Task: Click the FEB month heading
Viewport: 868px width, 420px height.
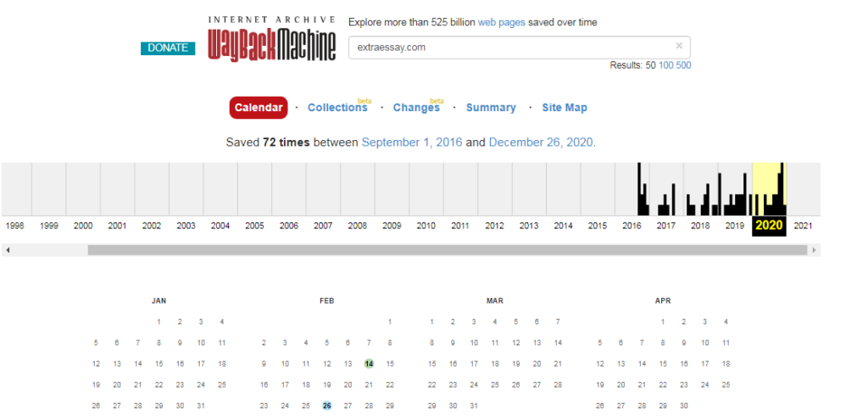Action: coord(326,301)
